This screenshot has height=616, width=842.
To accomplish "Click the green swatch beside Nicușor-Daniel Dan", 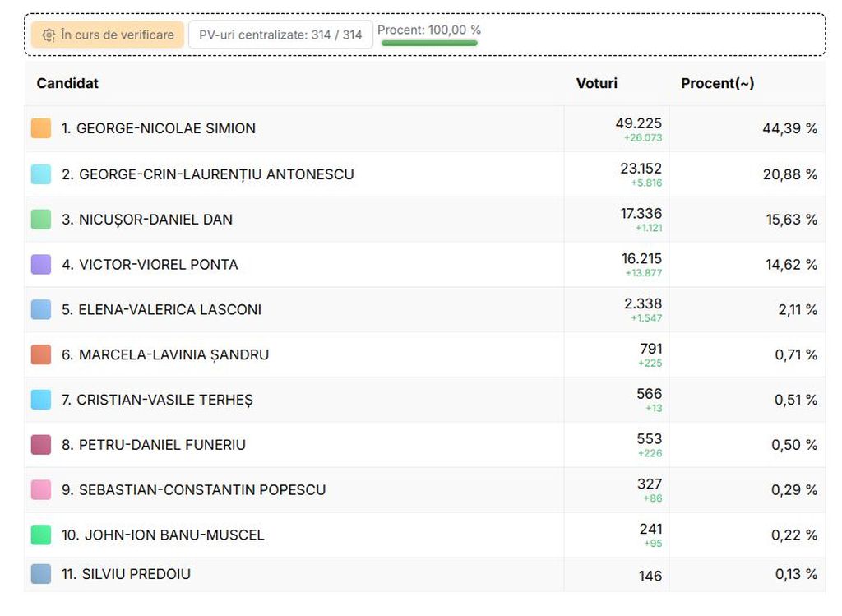I will tap(41, 220).
